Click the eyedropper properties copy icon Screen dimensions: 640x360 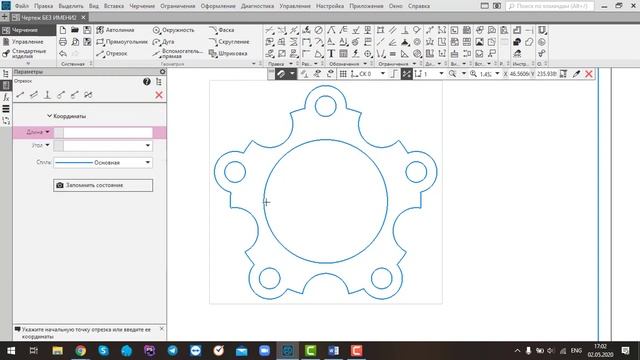click(576, 74)
